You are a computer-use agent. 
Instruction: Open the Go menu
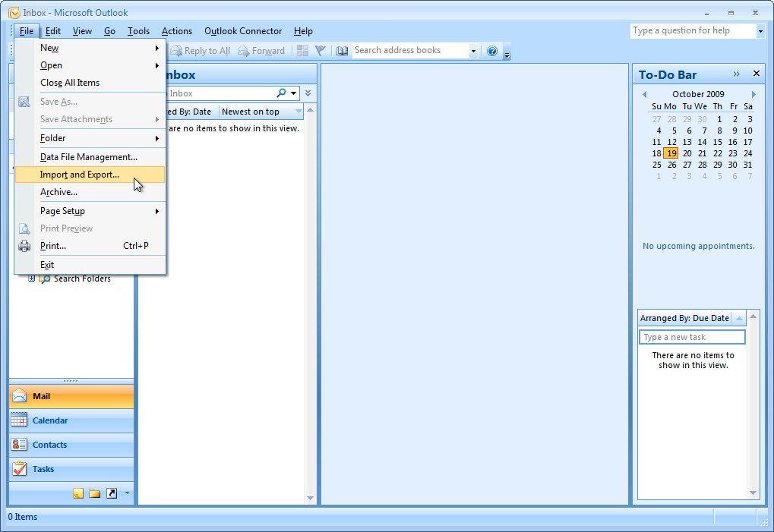click(109, 31)
